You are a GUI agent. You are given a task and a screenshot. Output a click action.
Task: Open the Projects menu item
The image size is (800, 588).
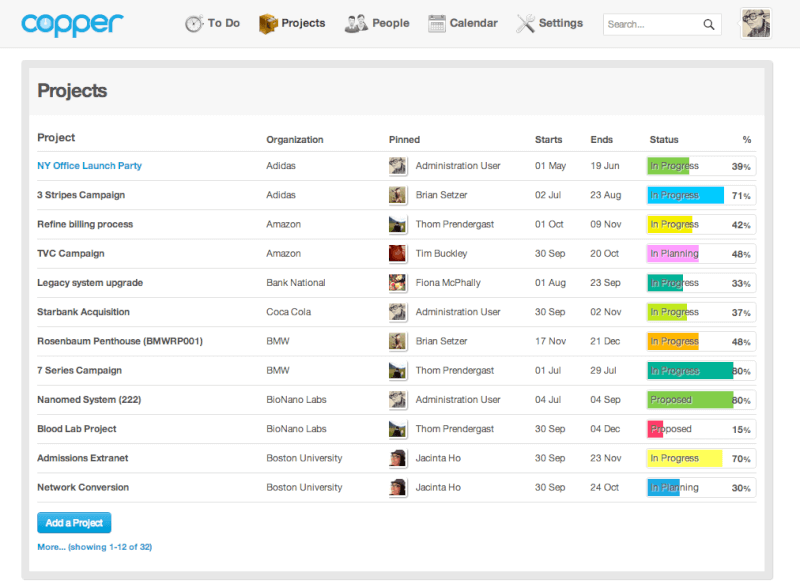pos(303,23)
